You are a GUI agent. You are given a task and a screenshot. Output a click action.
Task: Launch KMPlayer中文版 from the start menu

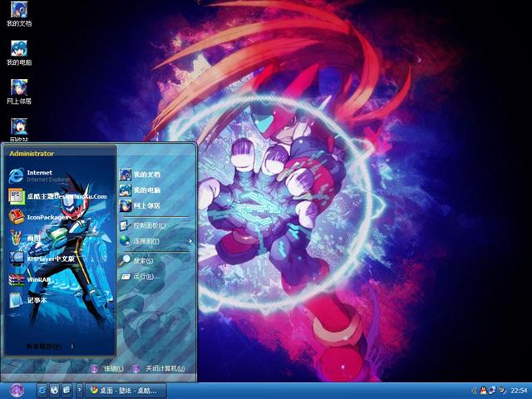point(42,259)
